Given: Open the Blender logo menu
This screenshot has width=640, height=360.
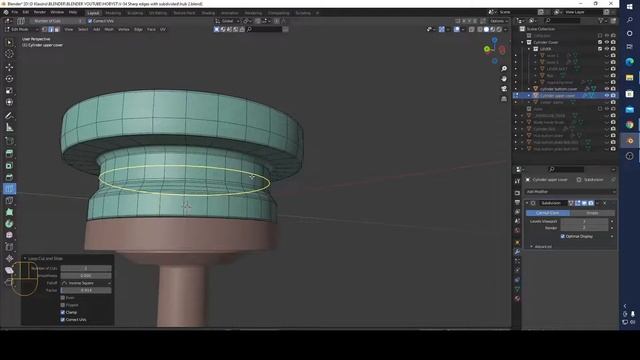Looking at the screenshot, I should pyautogui.click(x=6, y=12).
